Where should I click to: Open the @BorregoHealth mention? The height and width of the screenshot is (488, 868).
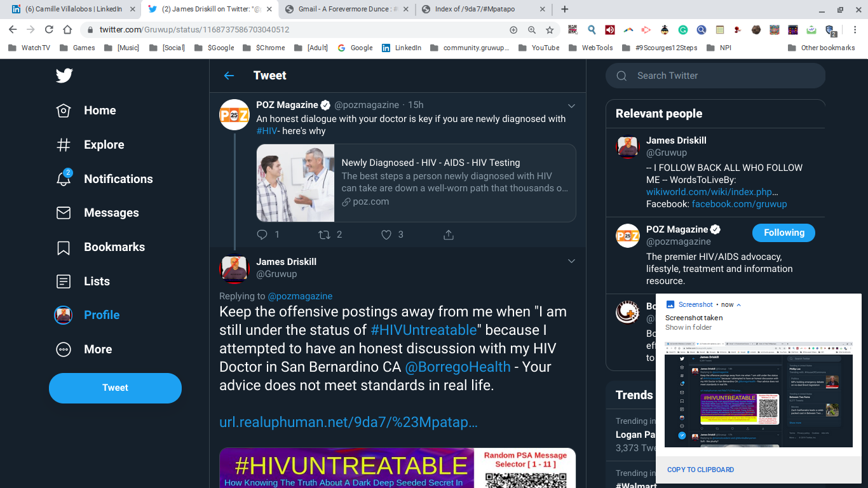click(458, 367)
